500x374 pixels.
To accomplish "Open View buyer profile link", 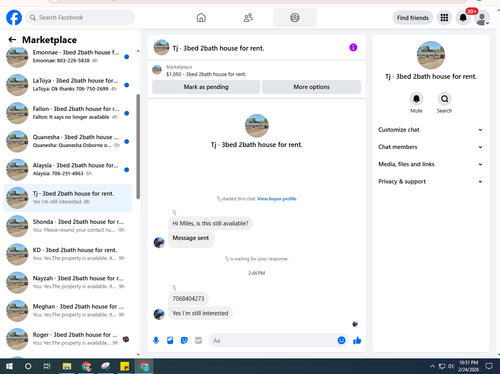I will coord(277,199).
